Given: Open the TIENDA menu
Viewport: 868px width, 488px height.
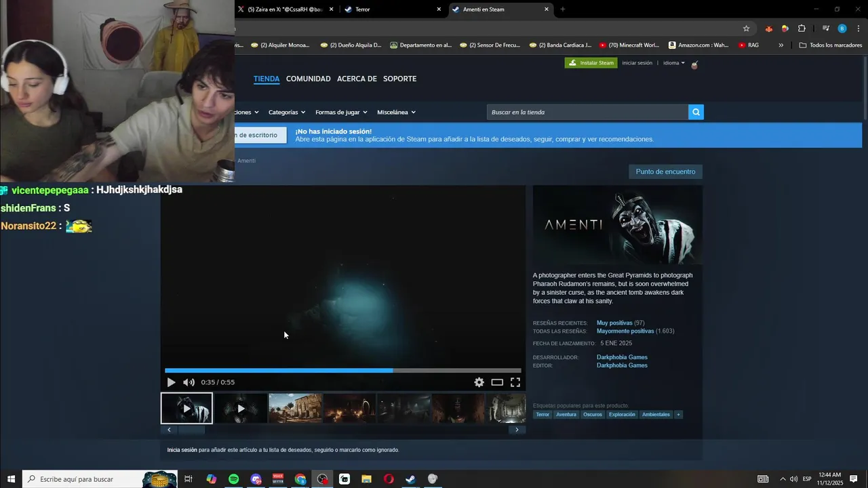Looking at the screenshot, I should (x=267, y=79).
